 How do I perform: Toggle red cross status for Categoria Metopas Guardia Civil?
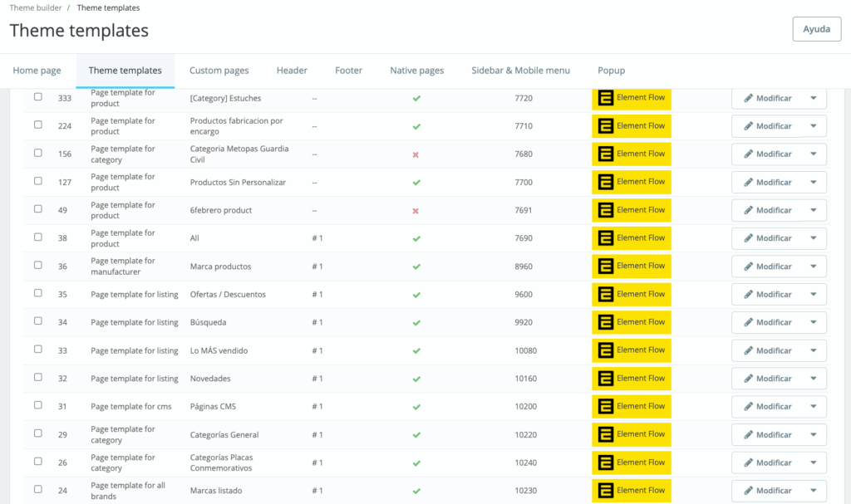point(416,154)
